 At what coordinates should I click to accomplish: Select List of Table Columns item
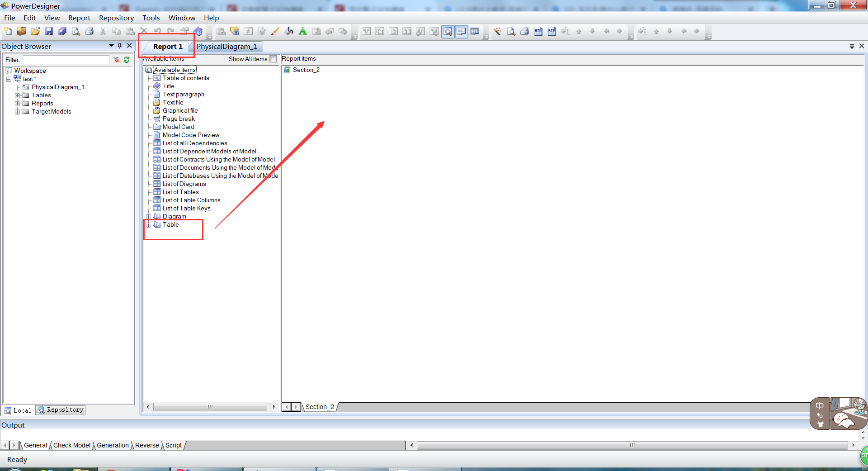[x=191, y=200]
